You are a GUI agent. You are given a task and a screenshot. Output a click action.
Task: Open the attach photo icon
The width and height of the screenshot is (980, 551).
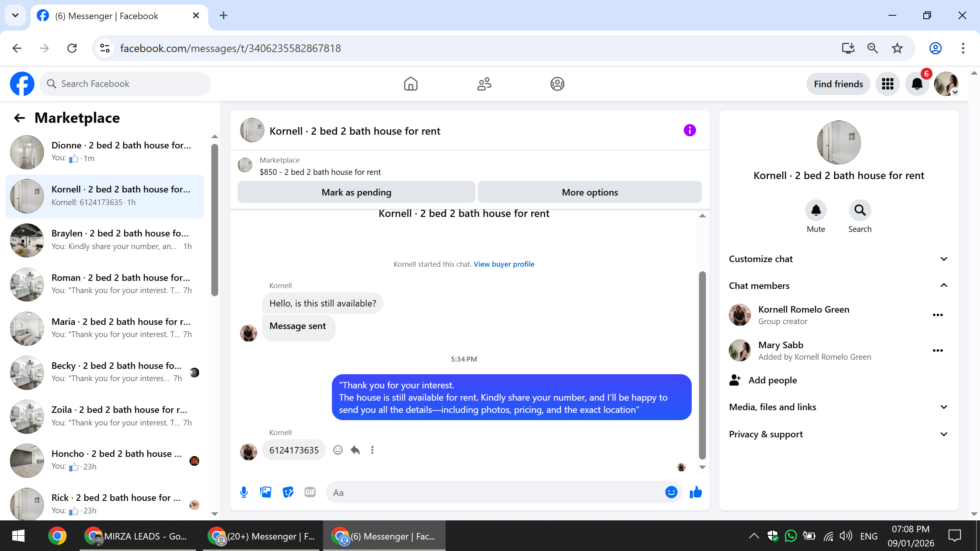[x=266, y=492]
